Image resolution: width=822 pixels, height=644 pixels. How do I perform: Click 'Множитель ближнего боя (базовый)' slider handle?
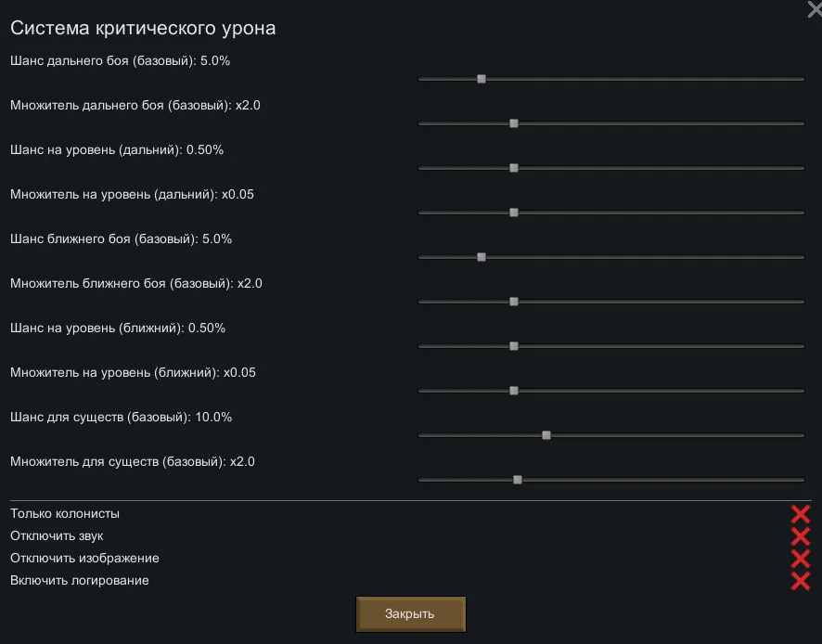point(513,302)
